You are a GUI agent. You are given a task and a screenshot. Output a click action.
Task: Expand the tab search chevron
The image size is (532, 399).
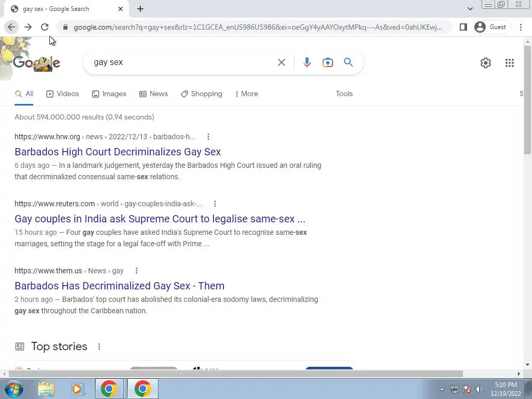point(470,9)
